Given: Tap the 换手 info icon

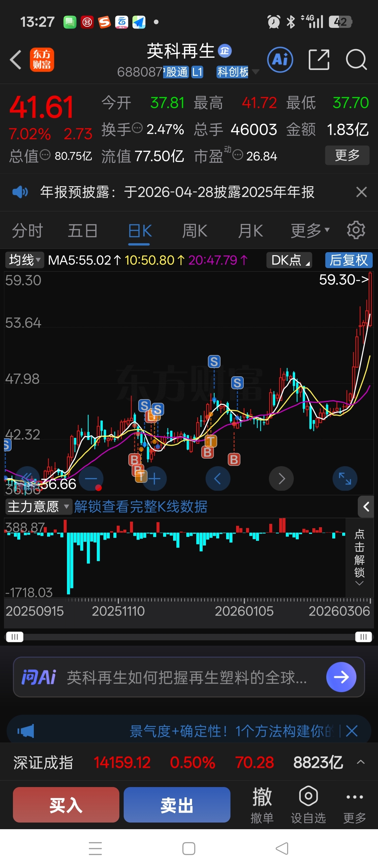Looking at the screenshot, I should [x=137, y=128].
